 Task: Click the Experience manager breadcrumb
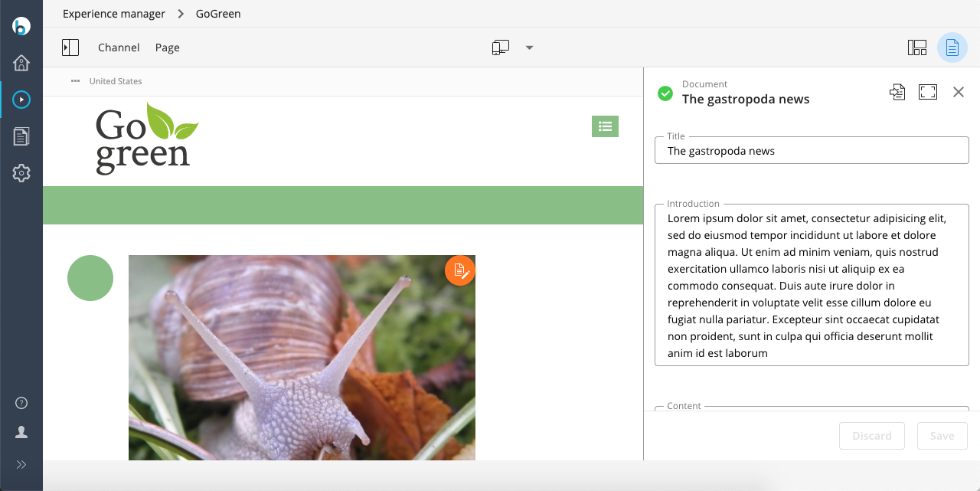114,14
